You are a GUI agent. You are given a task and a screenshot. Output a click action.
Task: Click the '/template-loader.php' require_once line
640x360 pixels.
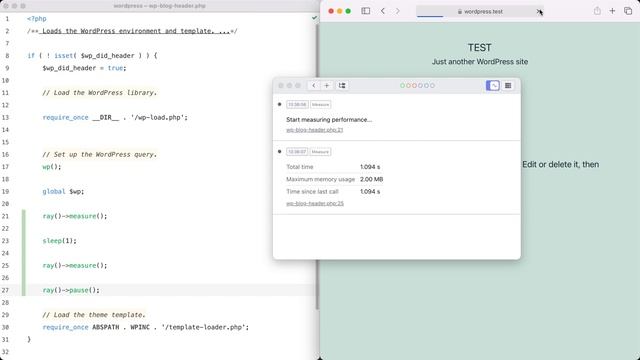pyautogui.click(x=146, y=327)
